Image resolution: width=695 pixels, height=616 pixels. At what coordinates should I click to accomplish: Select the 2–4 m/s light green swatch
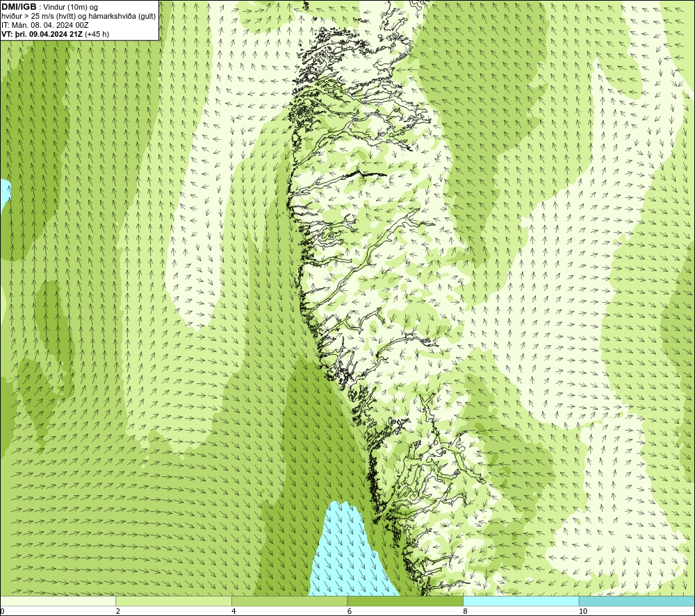[174, 601]
